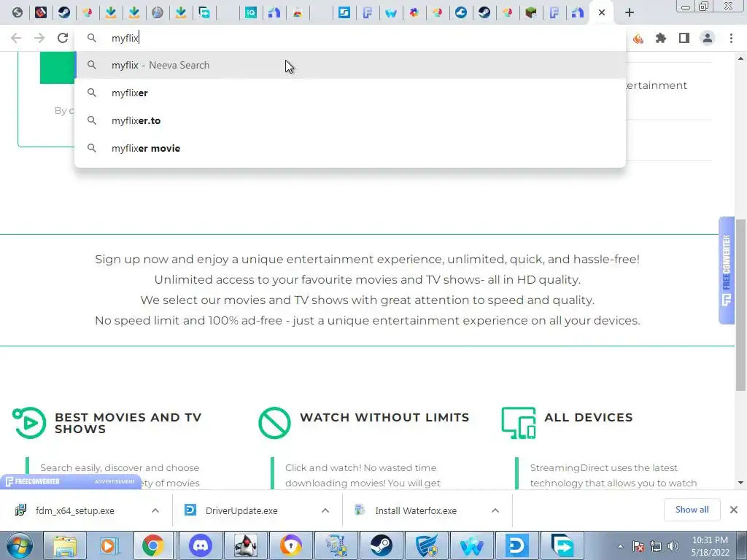Viewport: 747px width, 560px height.
Task: Click the vertical scrollbar thumb
Action: 740,304
